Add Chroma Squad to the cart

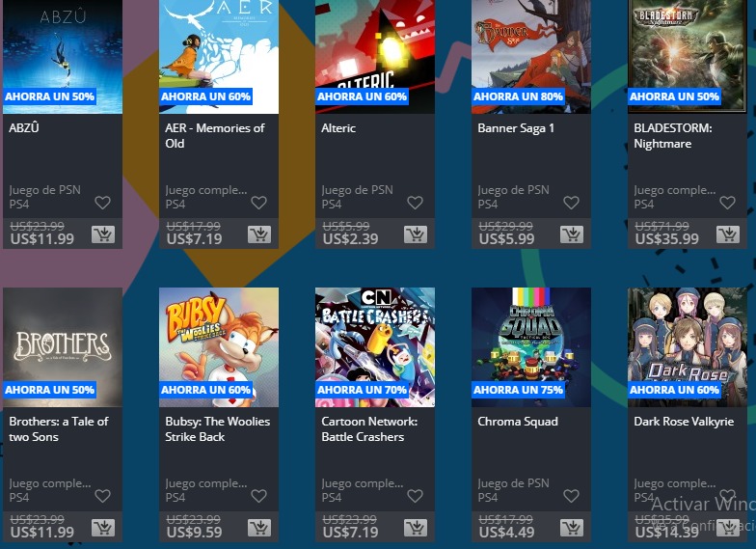tap(572, 529)
